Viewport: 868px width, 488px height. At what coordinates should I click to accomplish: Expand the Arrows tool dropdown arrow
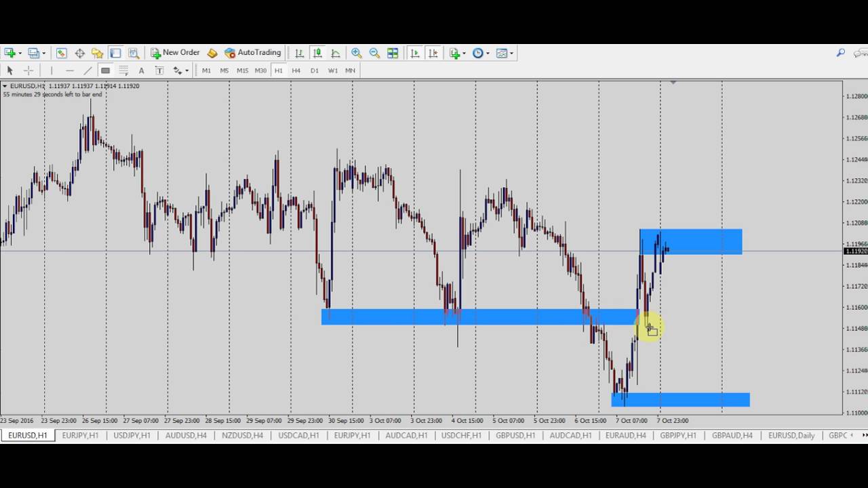click(186, 70)
